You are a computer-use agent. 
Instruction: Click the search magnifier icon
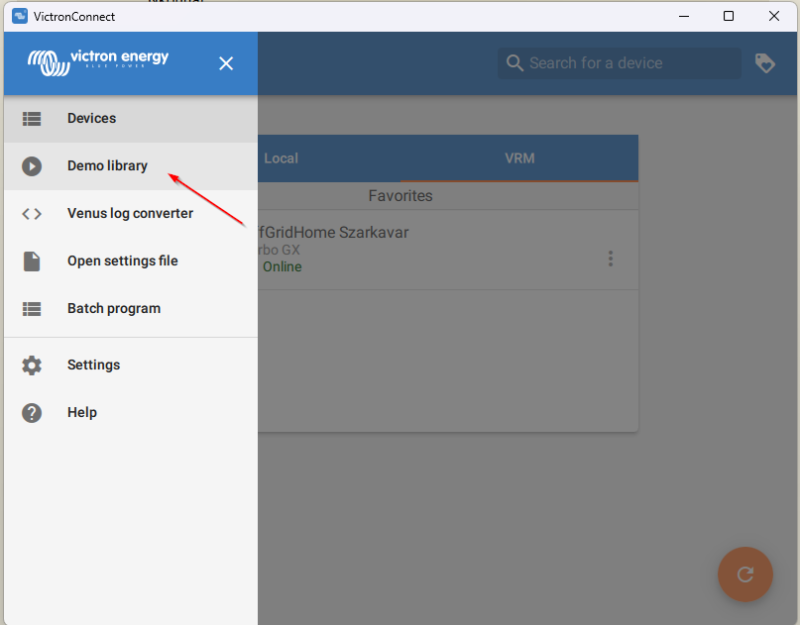point(514,63)
